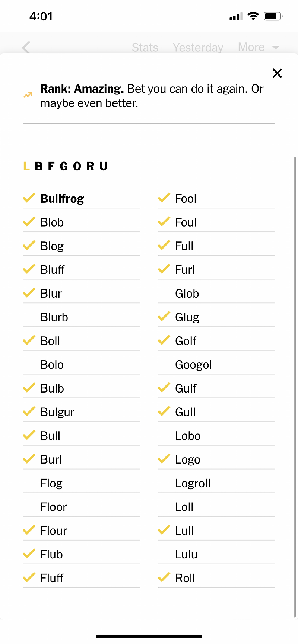The width and height of the screenshot is (298, 644).
Task: Tap the dropdown arrow beside More
Action: [x=276, y=48]
